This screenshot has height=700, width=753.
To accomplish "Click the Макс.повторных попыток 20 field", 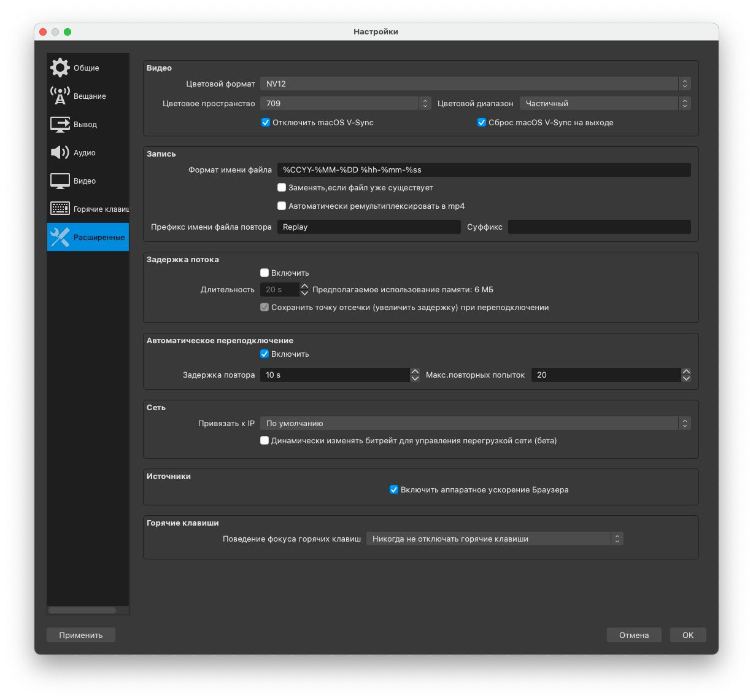I will tap(606, 375).
